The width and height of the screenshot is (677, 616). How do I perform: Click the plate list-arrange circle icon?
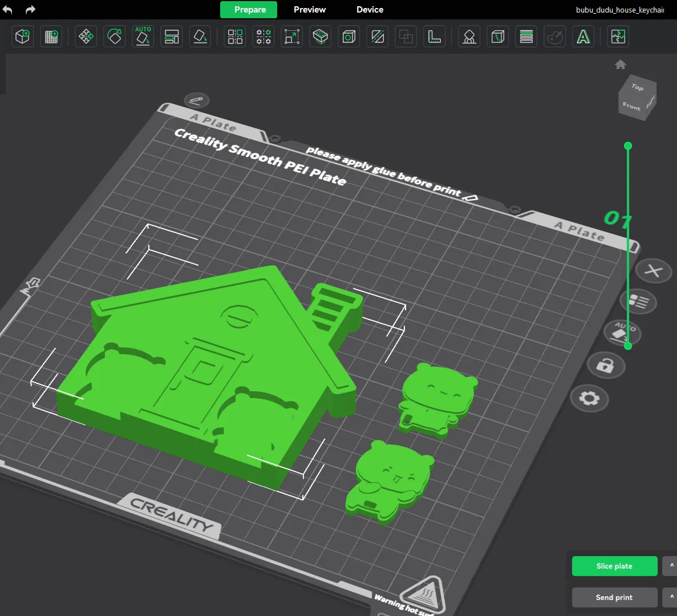coord(638,301)
